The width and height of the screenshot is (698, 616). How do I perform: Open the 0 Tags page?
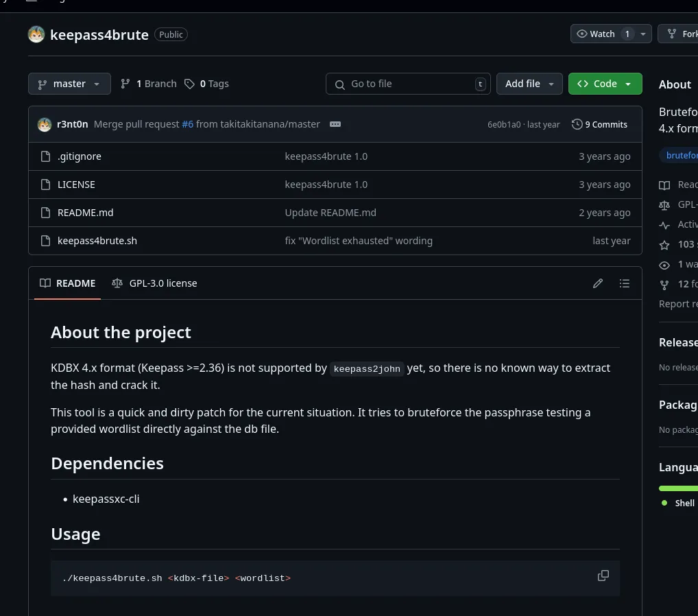(207, 84)
